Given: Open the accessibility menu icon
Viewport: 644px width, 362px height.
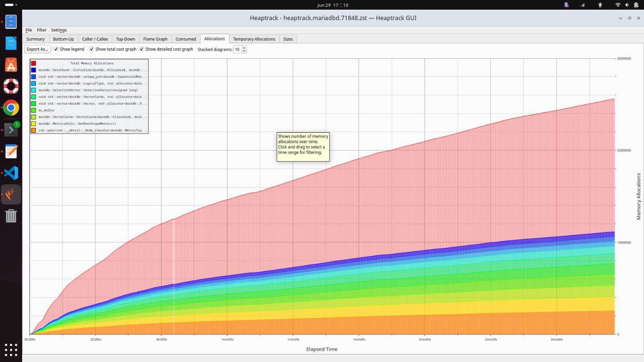Looking at the screenshot, I should pos(600,5).
